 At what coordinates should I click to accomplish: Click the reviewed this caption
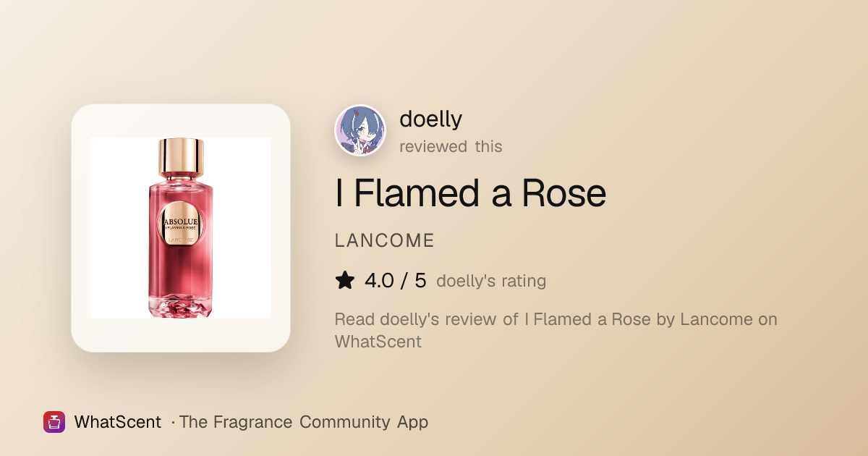[x=451, y=146]
